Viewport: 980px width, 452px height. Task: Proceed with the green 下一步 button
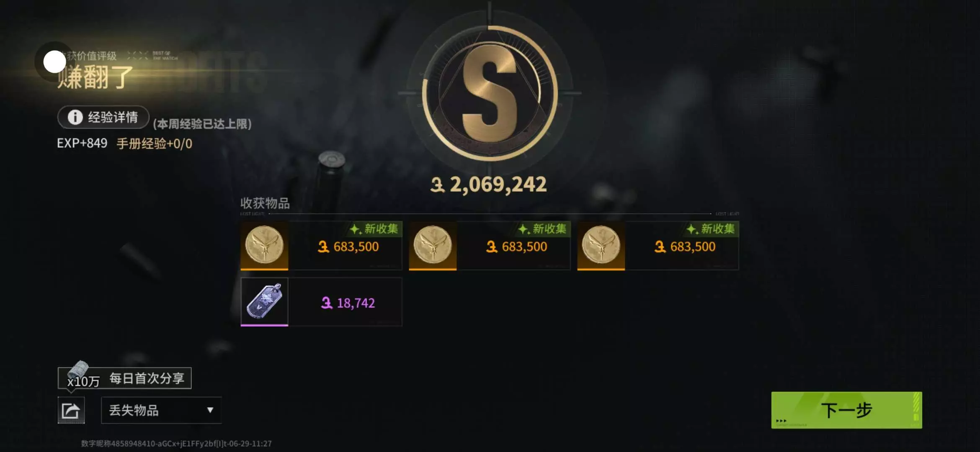846,410
